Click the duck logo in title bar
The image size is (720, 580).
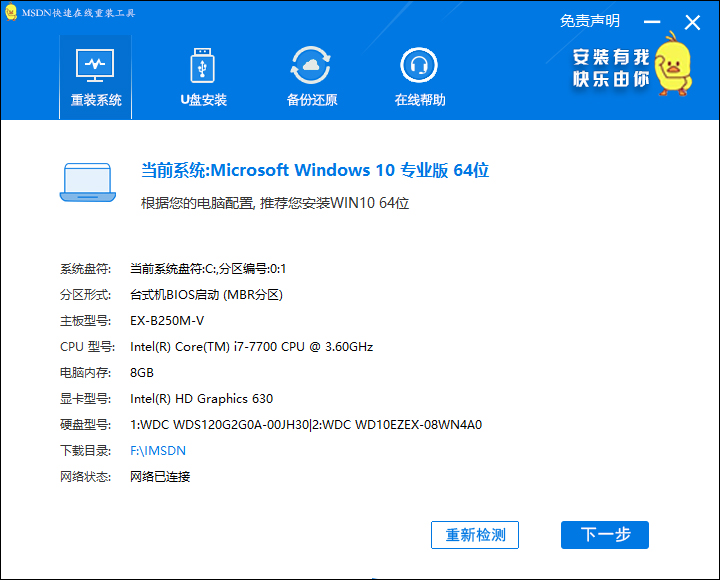(11, 12)
